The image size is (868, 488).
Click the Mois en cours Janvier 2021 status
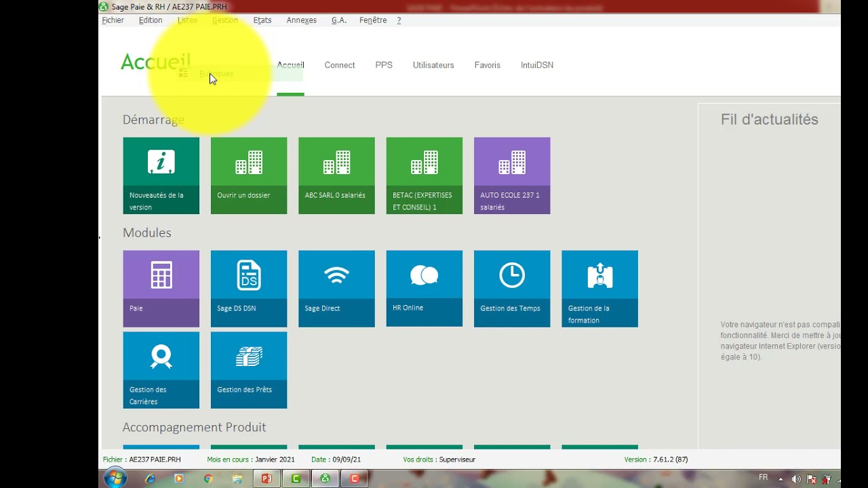pyautogui.click(x=251, y=460)
